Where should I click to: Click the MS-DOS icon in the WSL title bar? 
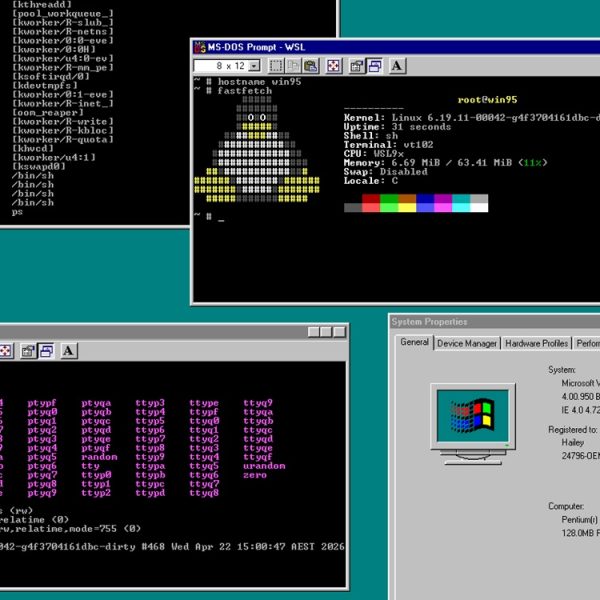199,47
